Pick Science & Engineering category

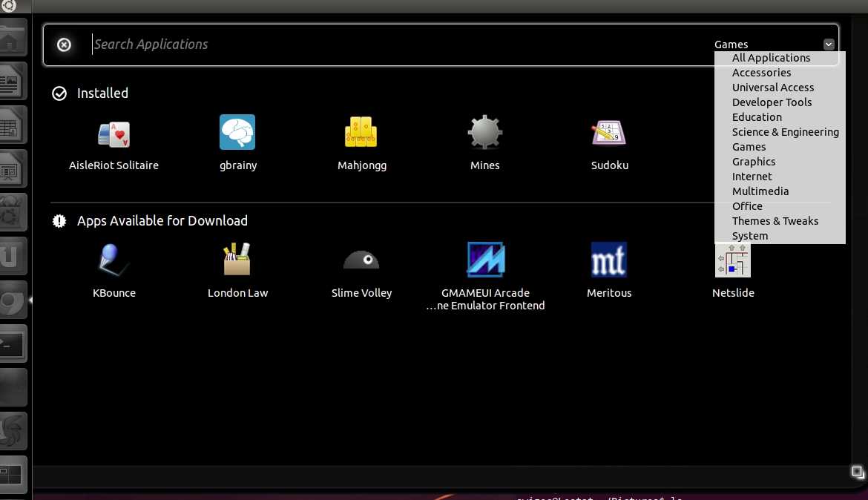(x=785, y=132)
